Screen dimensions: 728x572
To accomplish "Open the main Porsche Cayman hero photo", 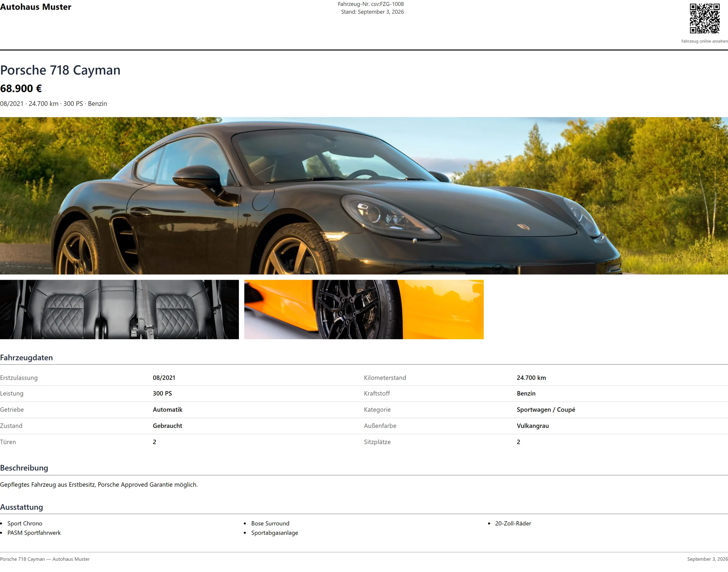I will (364, 196).
